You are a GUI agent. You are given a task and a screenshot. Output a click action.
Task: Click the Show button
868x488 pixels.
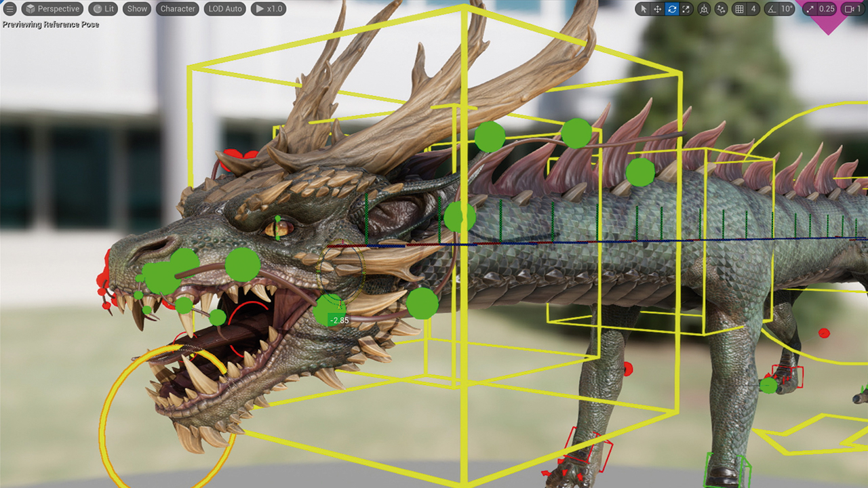(137, 9)
